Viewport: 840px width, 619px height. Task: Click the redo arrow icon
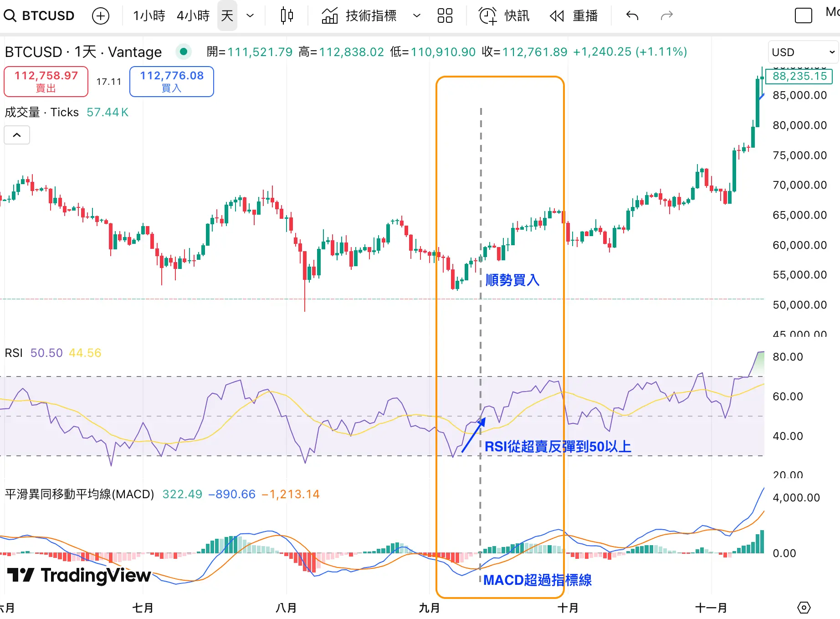(x=666, y=16)
